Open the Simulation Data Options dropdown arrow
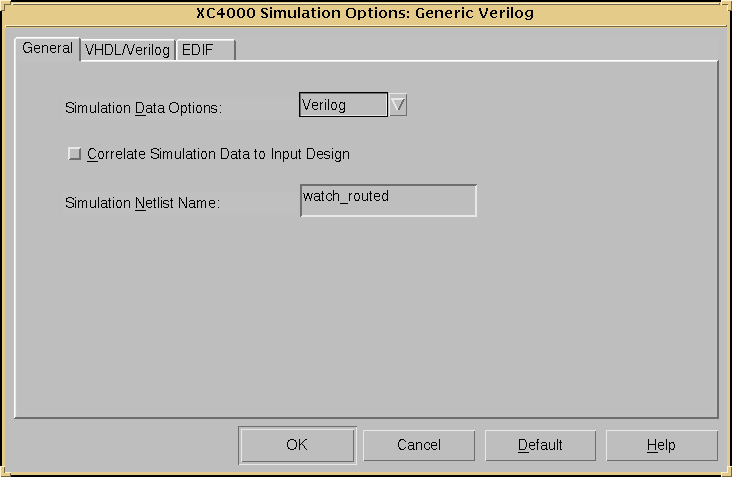Viewport: 732px width, 477px height. tap(398, 105)
